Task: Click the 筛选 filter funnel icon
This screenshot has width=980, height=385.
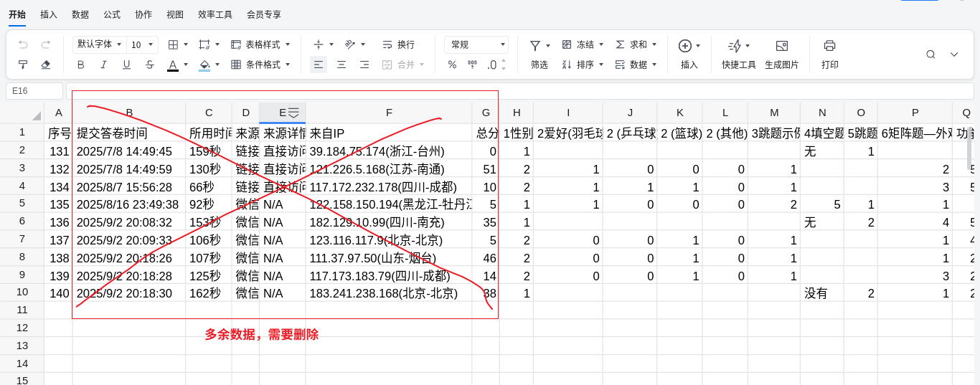Action: tap(535, 45)
